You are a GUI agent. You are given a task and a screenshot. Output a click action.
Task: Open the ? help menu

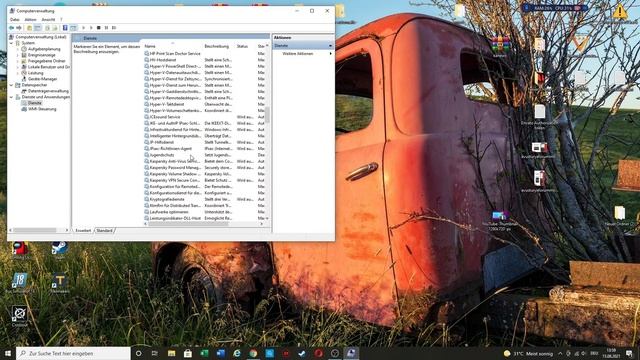(61, 20)
